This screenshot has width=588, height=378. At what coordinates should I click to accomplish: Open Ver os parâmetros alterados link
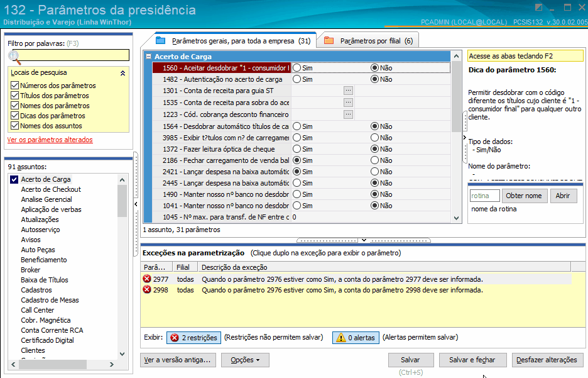50,140
